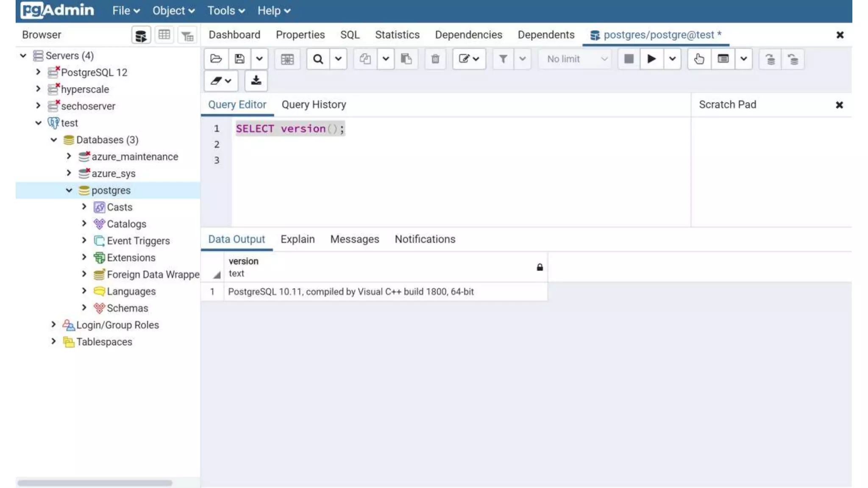Click the Delete trash icon
The height and width of the screenshot is (488, 868).
coord(435,59)
